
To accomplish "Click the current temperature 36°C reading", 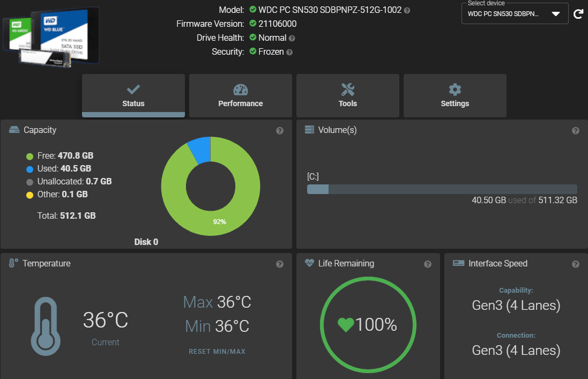I will click(x=106, y=320).
